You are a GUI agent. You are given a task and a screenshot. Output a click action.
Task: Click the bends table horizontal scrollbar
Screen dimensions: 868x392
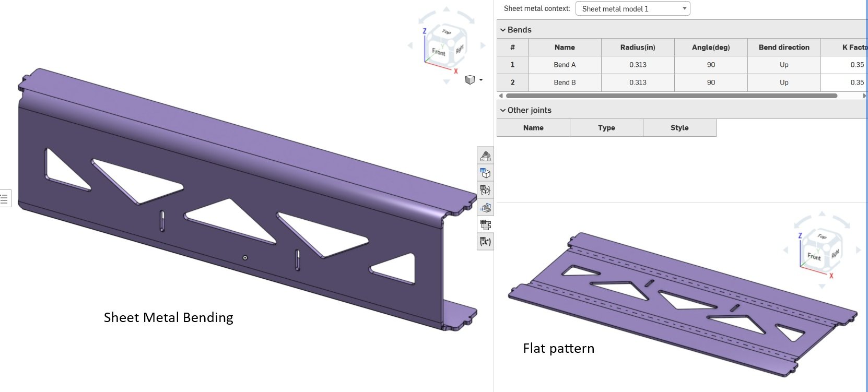672,96
